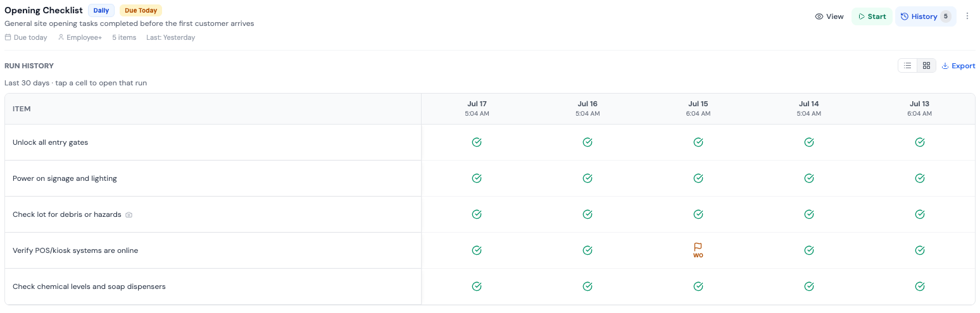This screenshot has height=313, width=980.
Task: Click the 5 items count label
Action: tap(124, 37)
